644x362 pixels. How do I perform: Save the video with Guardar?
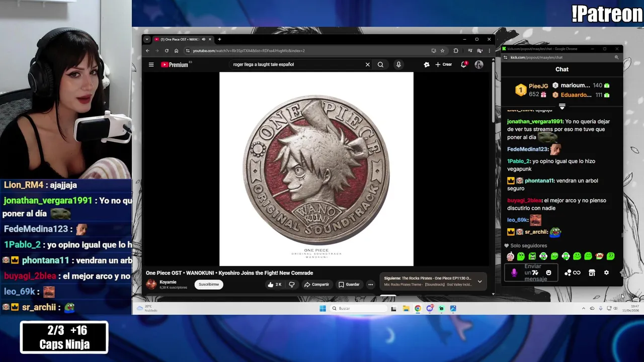(349, 285)
